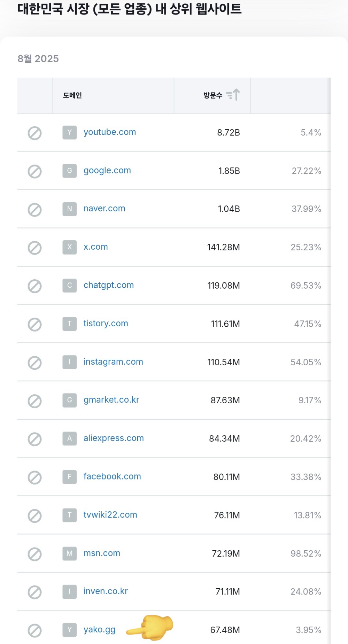Click the yako.gg Y favicon icon
The width and height of the screenshot is (348, 644).
[70, 630]
